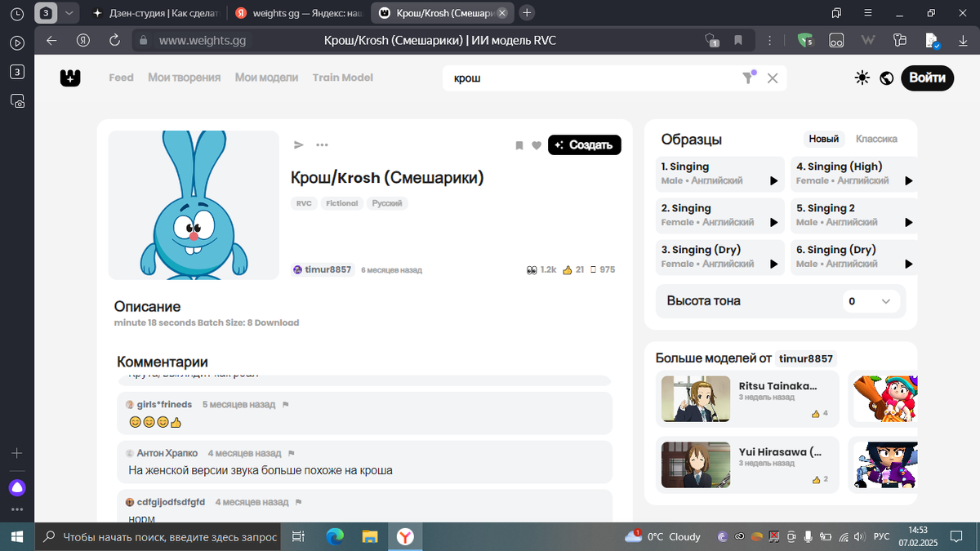Clear the search field with X

[773, 78]
